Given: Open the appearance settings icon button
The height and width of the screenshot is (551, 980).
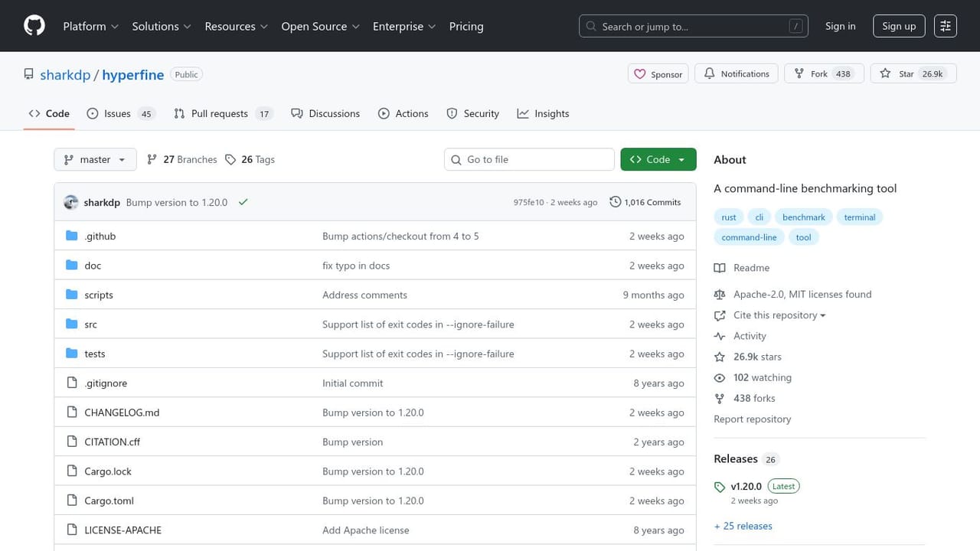Looking at the screenshot, I should (x=946, y=26).
